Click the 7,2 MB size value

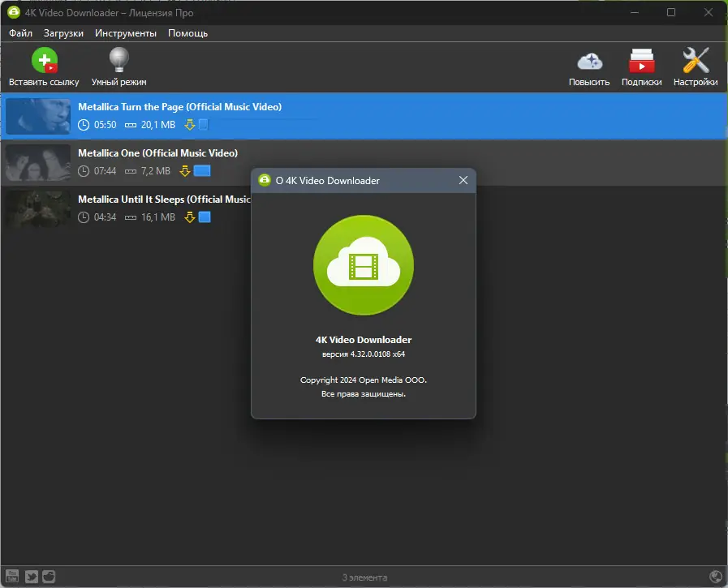[156, 171]
